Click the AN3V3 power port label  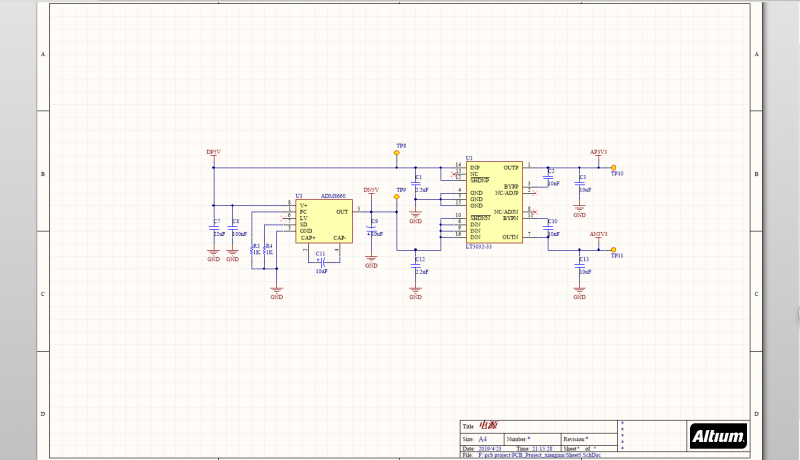click(x=598, y=234)
